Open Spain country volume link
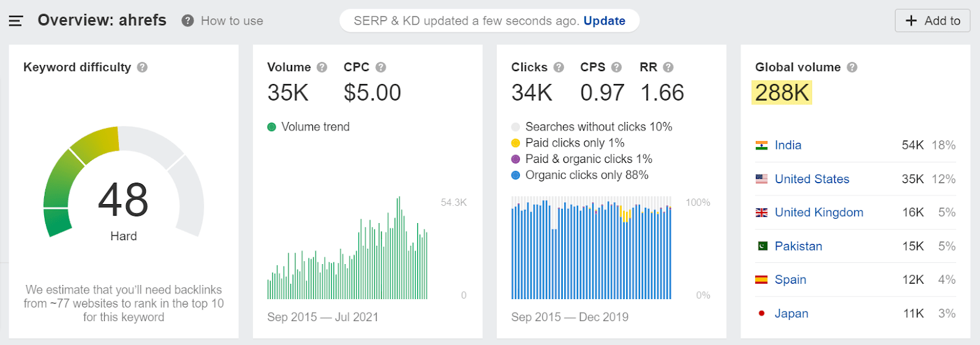 (x=790, y=279)
